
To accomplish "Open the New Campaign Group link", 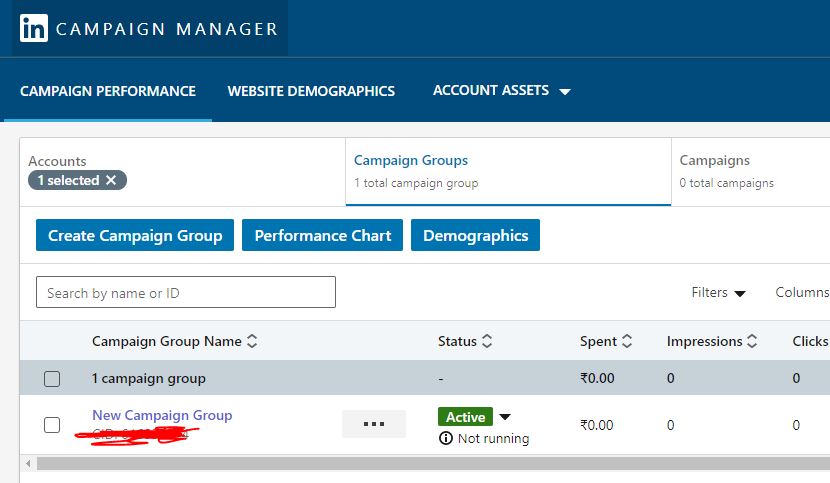I will pos(162,415).
